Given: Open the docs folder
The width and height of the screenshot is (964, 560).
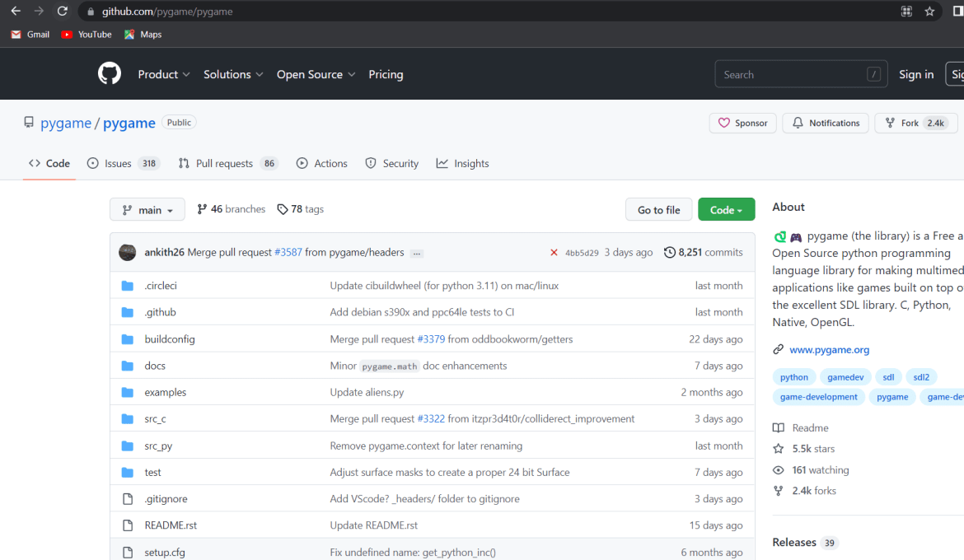Looking at the screenshot, I should pos(155,365).
